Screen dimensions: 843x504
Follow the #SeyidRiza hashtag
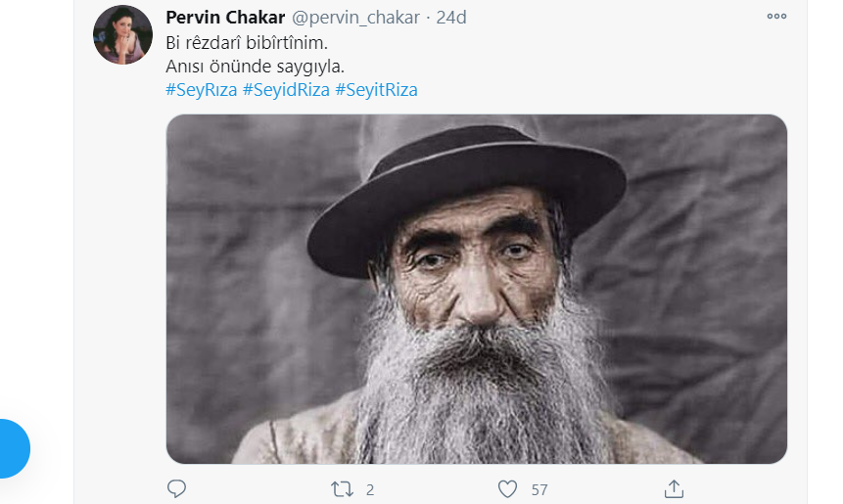286,89
